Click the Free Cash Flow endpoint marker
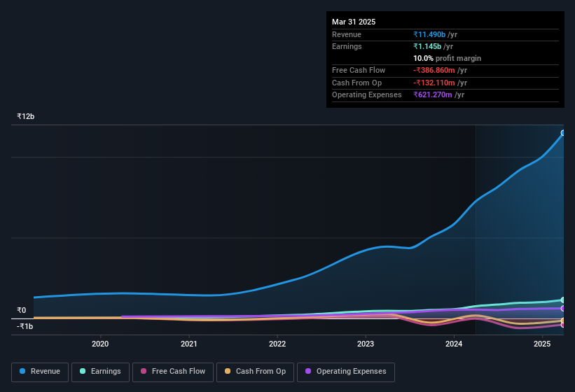The height and width of the screenshot is (392, 575). click(563, 325)
